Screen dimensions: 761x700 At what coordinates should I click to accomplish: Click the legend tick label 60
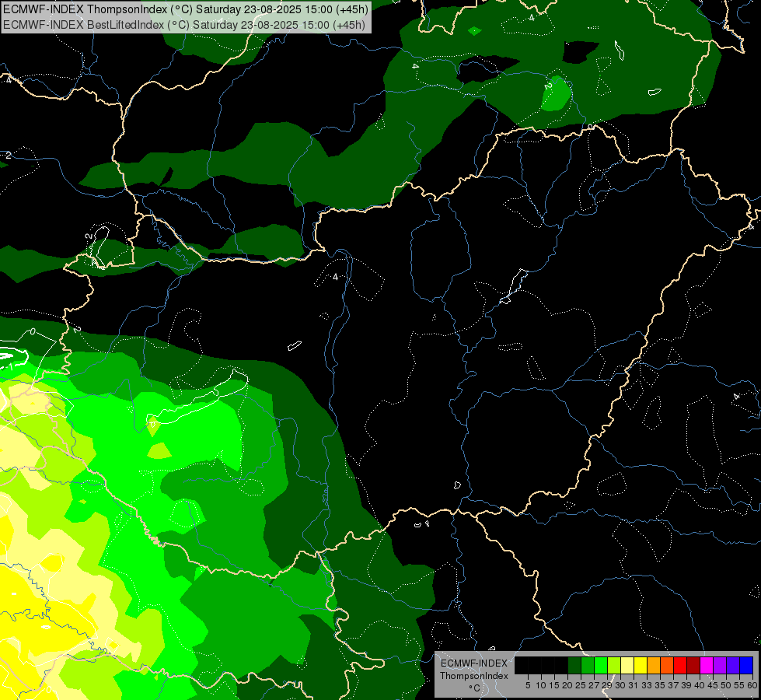(752, 685)
